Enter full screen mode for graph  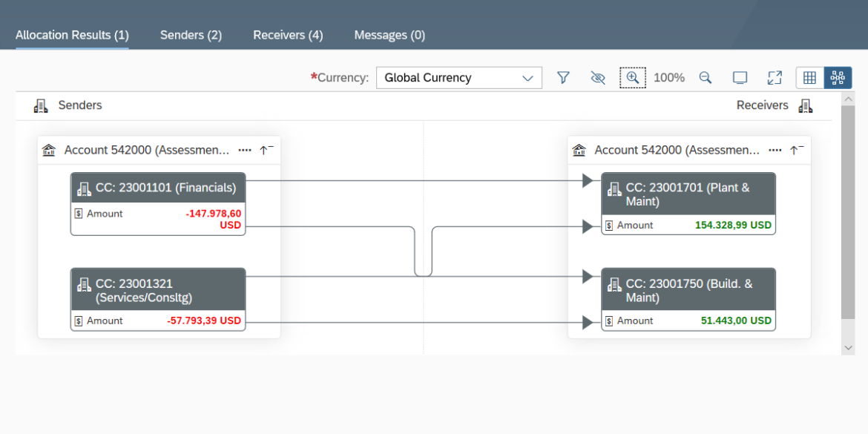(x=775, y=78)
